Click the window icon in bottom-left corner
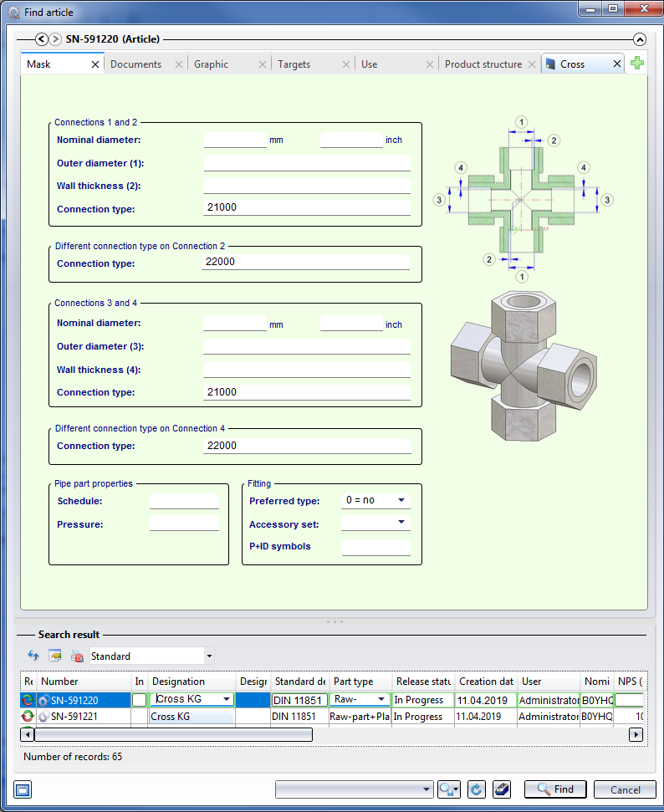The image size is (664, 812). click(23, 789)
